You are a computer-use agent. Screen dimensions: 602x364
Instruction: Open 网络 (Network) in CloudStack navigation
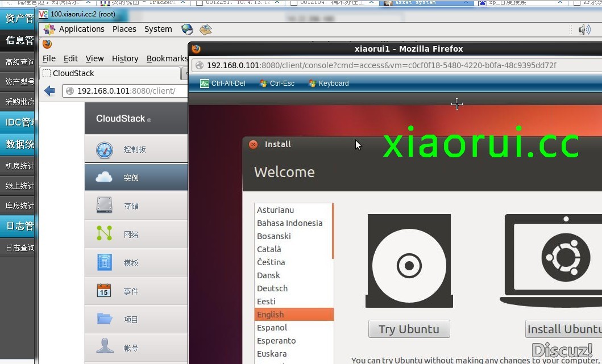pyautogui.click(x=136, y=235)
